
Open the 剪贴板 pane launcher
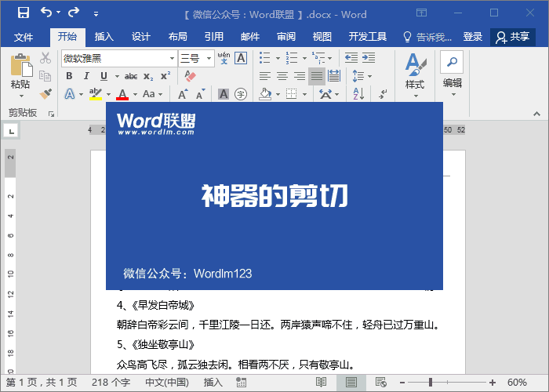click(52, 114)
